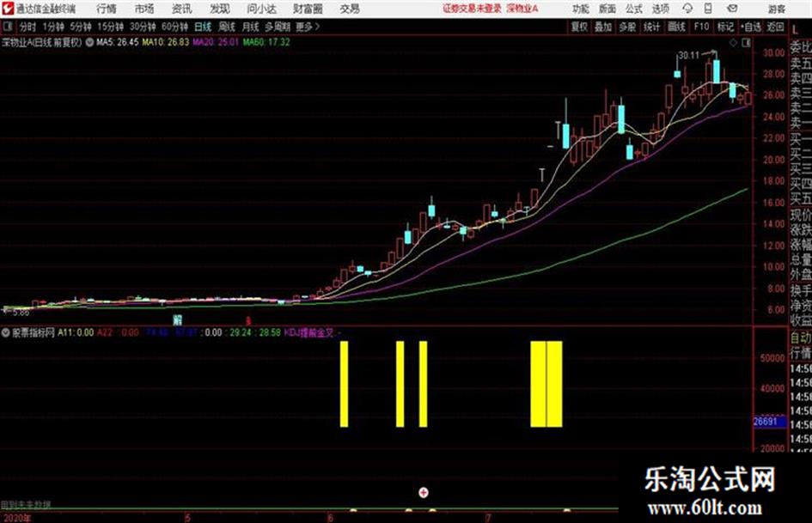The width and height of the screenshot is (812, 523).
Task: Switch to the 15分钟 period tab
Action: 111,27
